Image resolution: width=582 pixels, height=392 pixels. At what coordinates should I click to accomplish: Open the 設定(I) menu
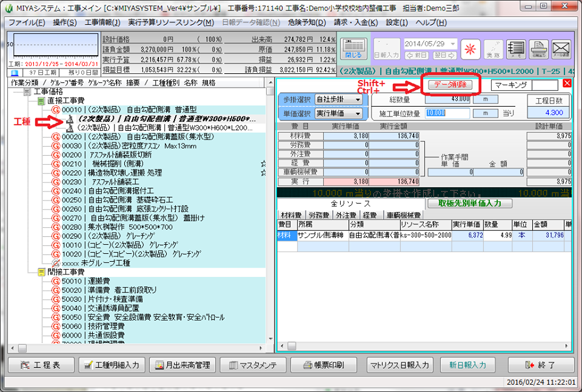coord(396,22)
